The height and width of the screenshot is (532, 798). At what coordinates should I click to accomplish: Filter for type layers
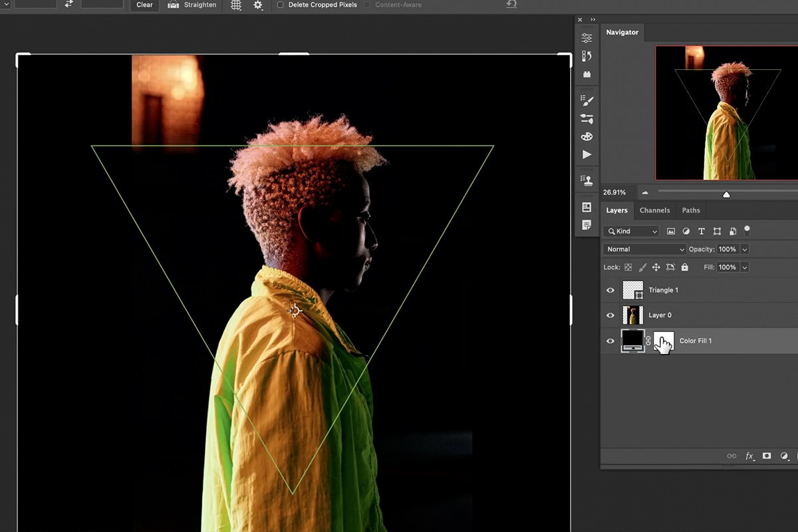(701, 231)
